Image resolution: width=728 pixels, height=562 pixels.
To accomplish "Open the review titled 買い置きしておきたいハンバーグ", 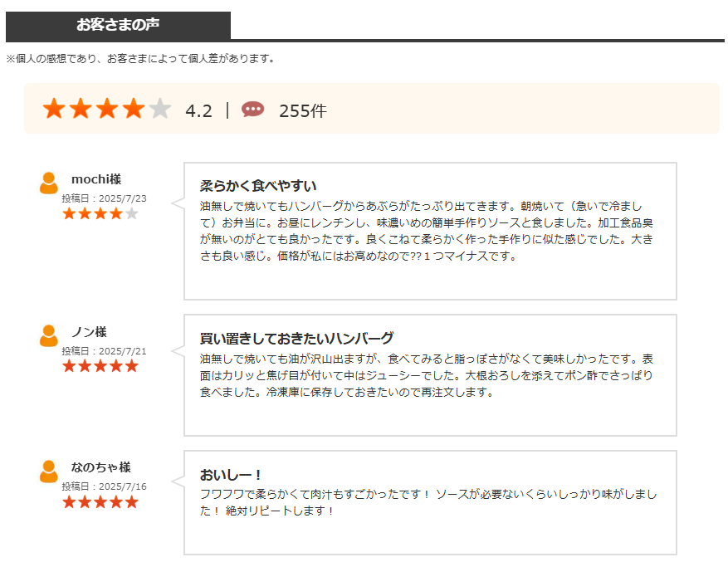I will 296,338.
